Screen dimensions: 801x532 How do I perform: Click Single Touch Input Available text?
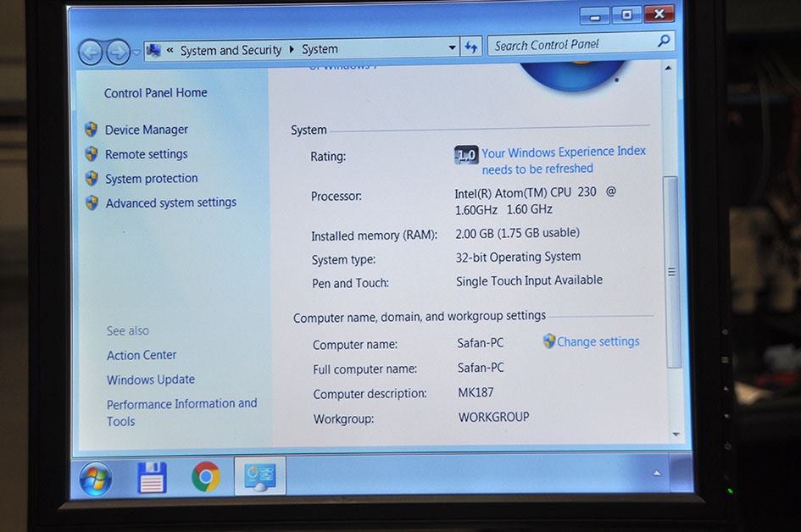[x=529, y=280]
